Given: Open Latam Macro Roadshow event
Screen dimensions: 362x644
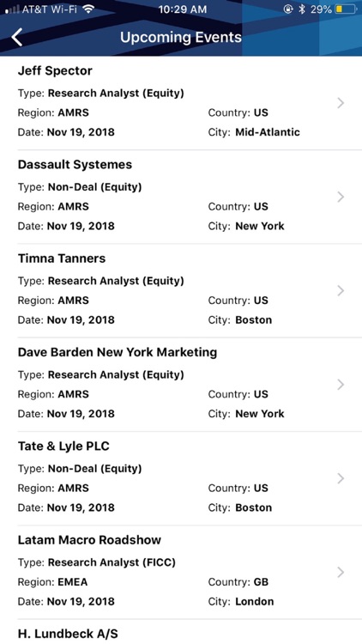Looking at the screenshot, I should coord(181,573).
